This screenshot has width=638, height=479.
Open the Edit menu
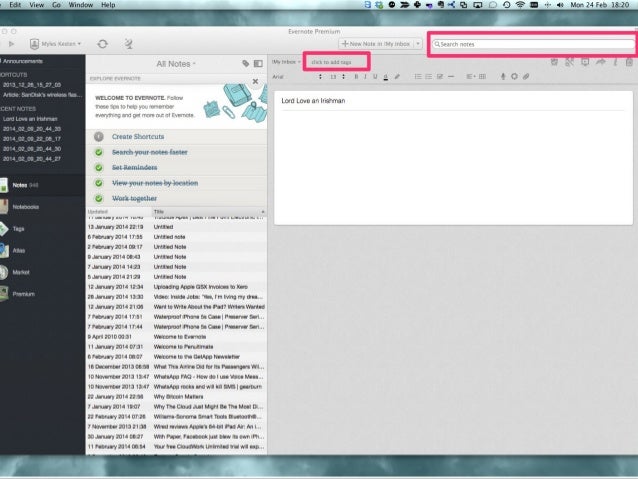(x=15, y=5)
